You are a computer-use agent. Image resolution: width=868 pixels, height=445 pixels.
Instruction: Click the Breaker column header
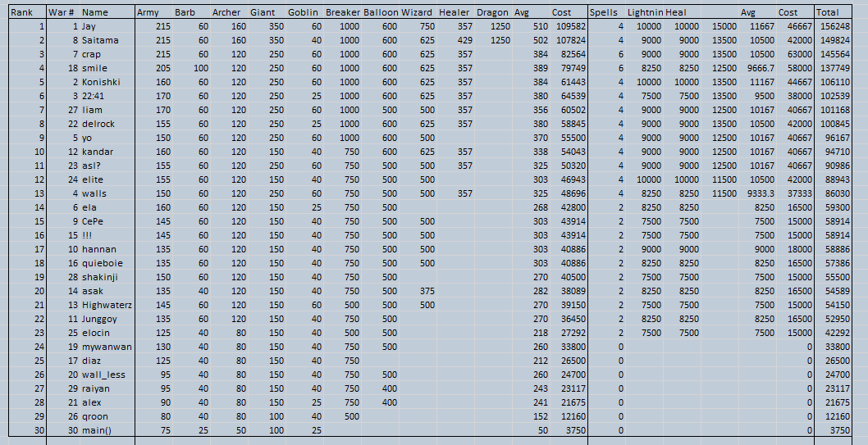[342, 12]
